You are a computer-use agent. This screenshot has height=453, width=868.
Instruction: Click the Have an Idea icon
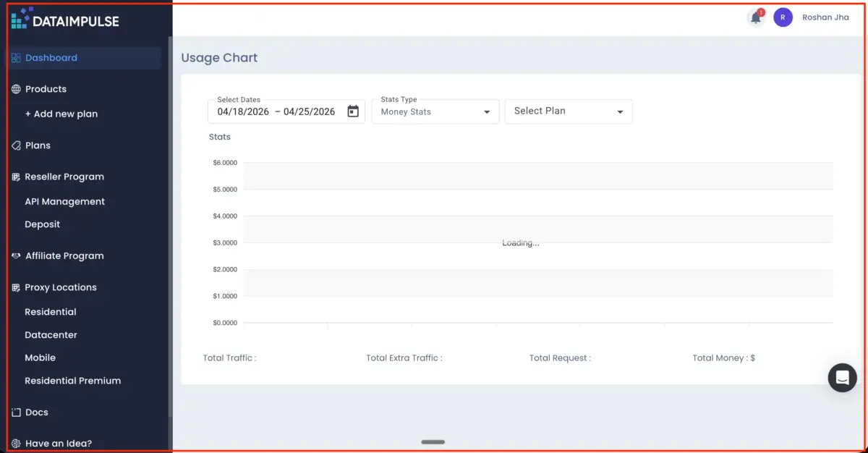[x=16, y=444]
